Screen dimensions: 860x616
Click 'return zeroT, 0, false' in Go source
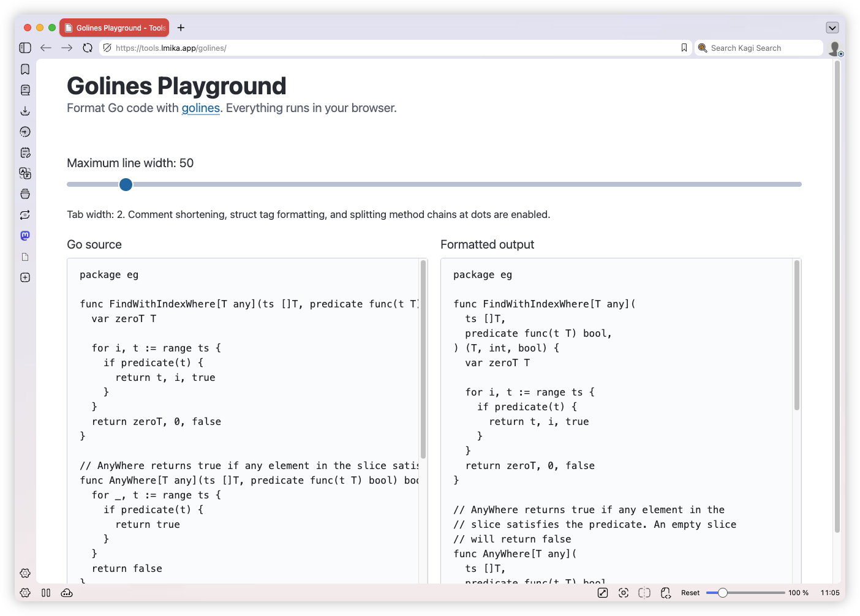[156, 421]
